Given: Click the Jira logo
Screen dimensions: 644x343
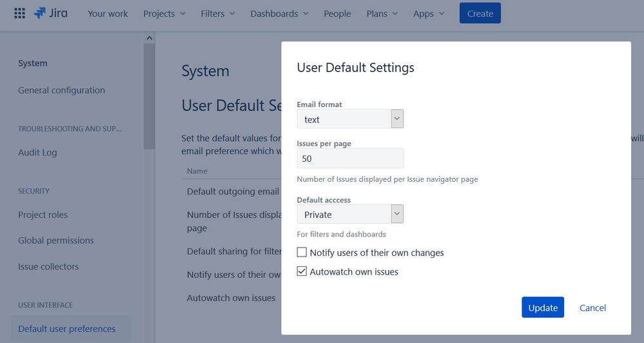Looking at the screenshot, I should (x=51, y=13).
